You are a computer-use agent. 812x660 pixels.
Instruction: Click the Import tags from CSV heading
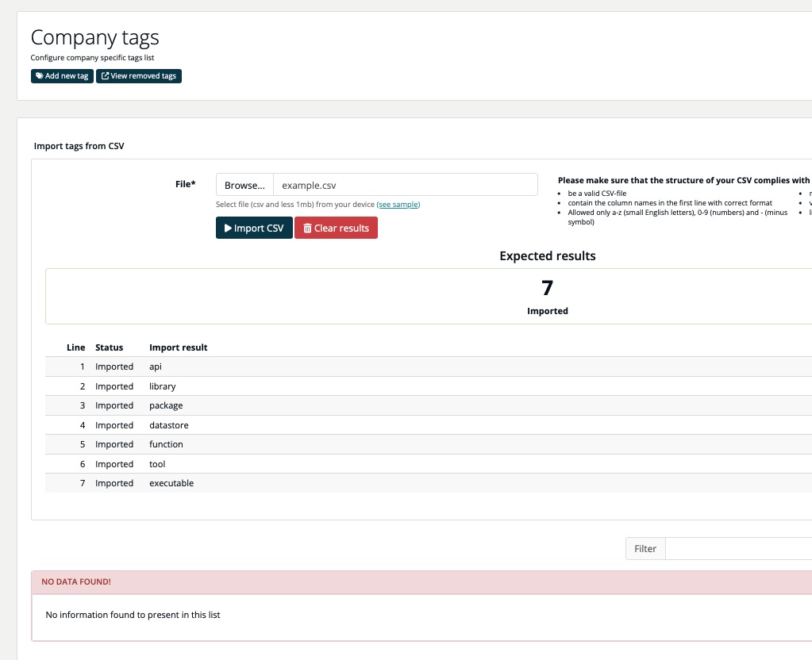pos(79,146)
